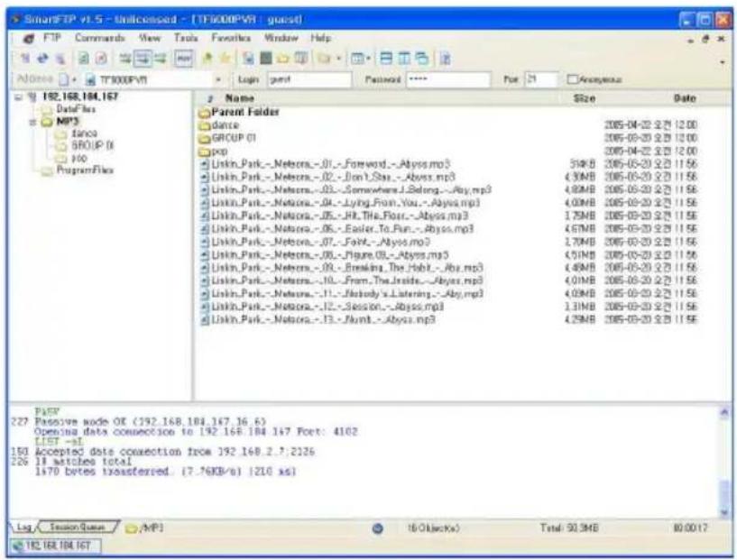Select DataFiles in the folder tree
737x560 pixels.
[75, 109]
